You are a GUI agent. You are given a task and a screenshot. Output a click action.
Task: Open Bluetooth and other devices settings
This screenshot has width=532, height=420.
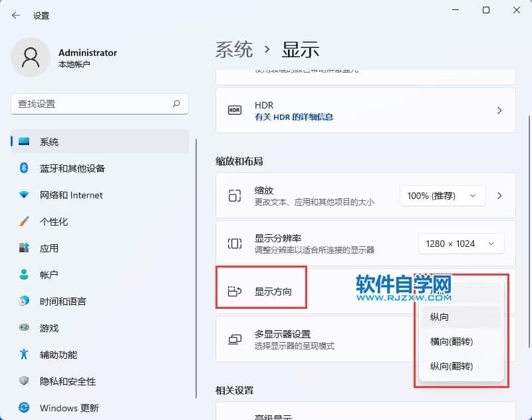[x=72, y=168]
